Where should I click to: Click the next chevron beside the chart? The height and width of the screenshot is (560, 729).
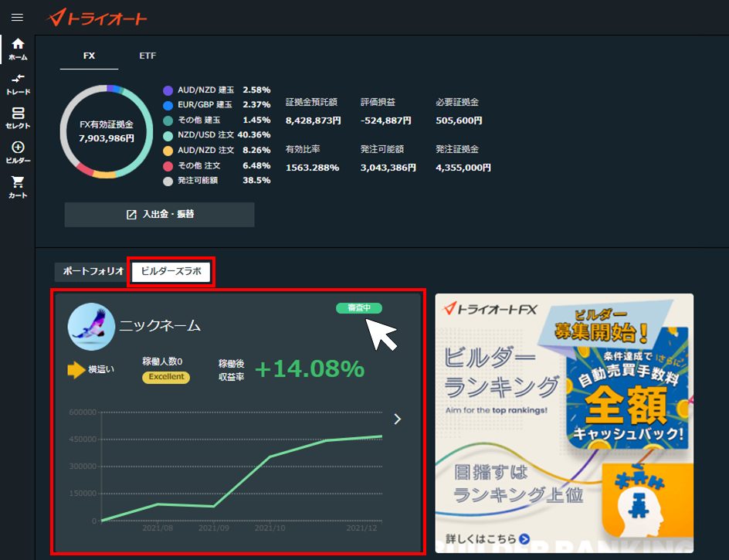pos(398,419)
